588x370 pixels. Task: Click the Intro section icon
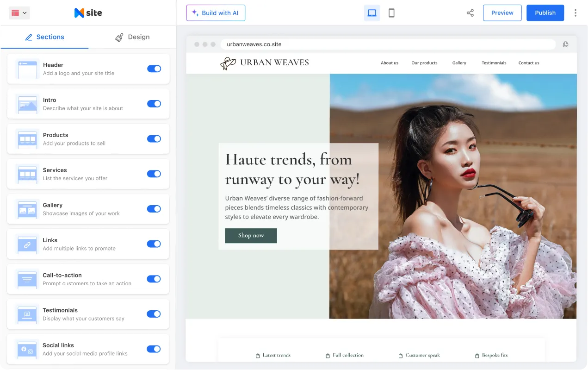point(27,104)
